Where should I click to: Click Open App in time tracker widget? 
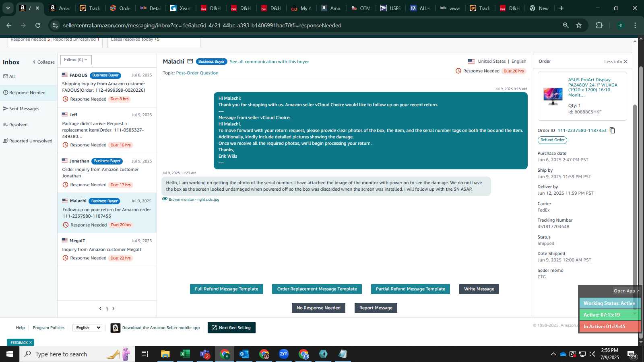point(626,291)
